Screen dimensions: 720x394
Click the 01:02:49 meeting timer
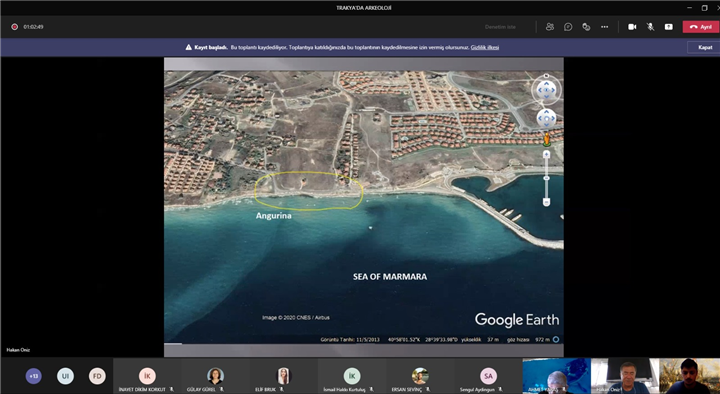34,27
